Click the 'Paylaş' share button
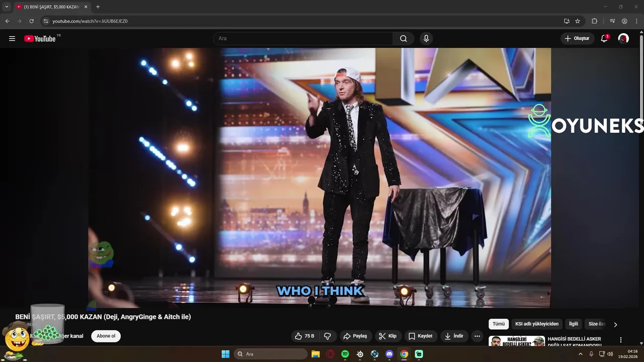644x362 pixels. pos(355,336)
